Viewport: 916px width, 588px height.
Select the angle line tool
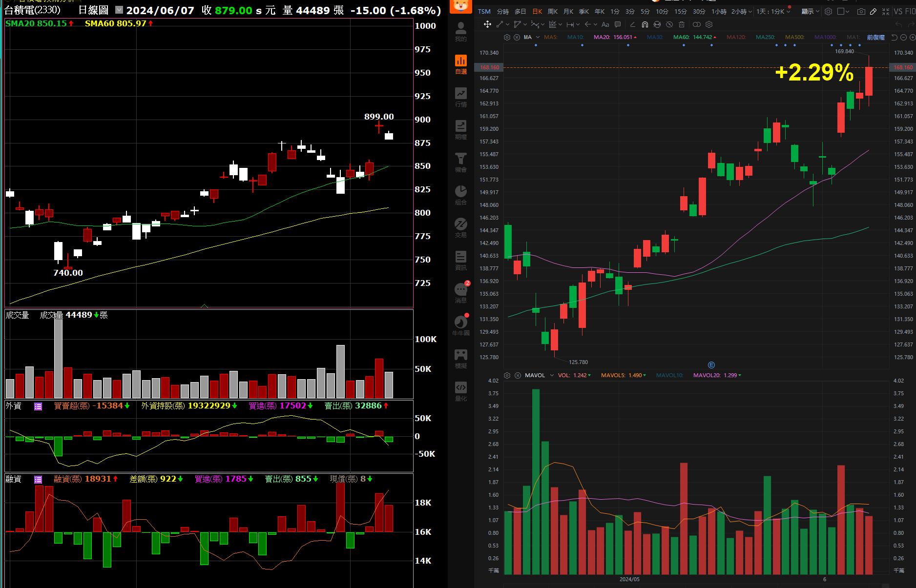pyautogui.click(x=633, y=24)
